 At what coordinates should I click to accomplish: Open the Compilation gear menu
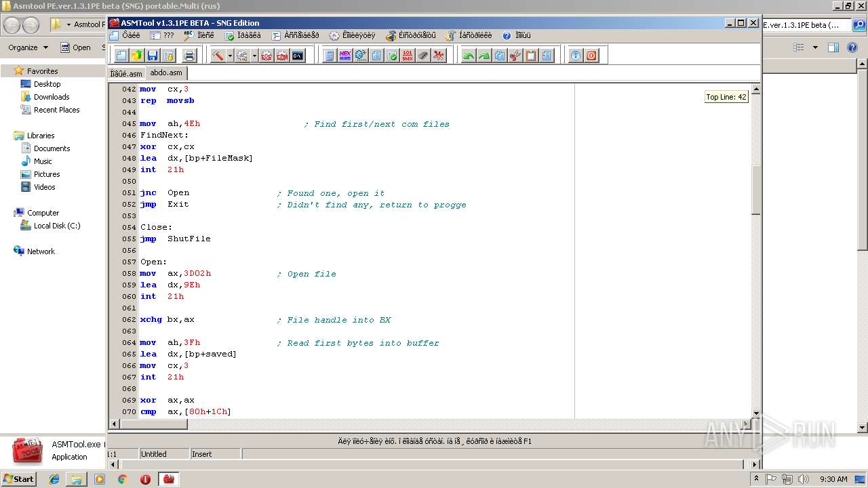pyautogui.click(x=351, y=35)
